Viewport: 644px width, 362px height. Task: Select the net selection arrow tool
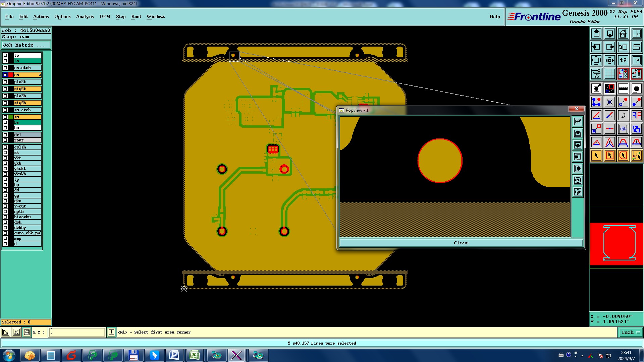tap(636, 156)
